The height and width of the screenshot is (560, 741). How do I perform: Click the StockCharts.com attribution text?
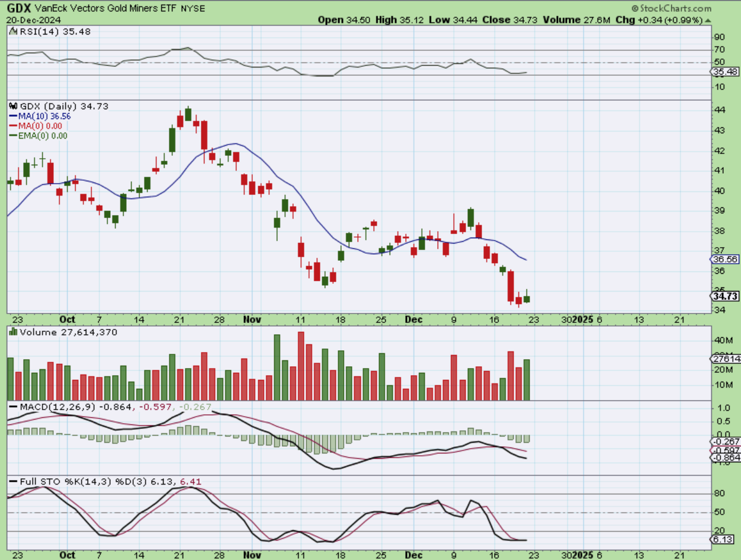click(x=675, y=9)
